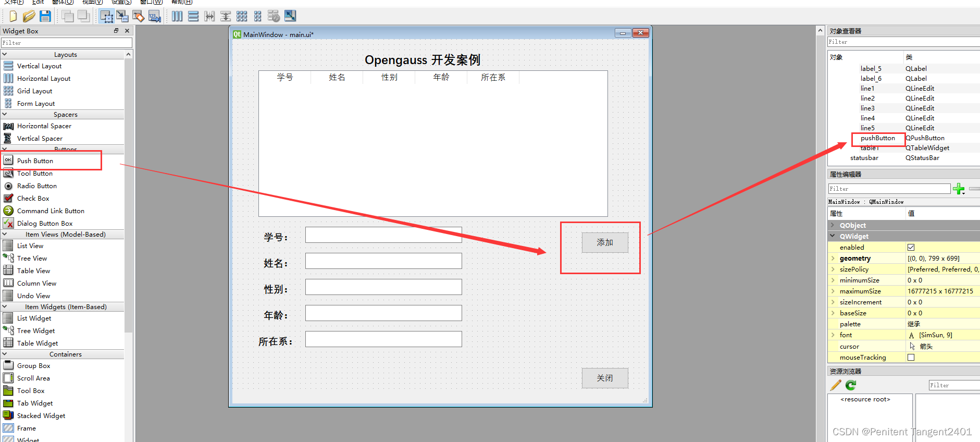Collapse the Layouts category in Widget Box
This screenshot has width=980, height=442.
pyautogui.click(x=5, y=54)
